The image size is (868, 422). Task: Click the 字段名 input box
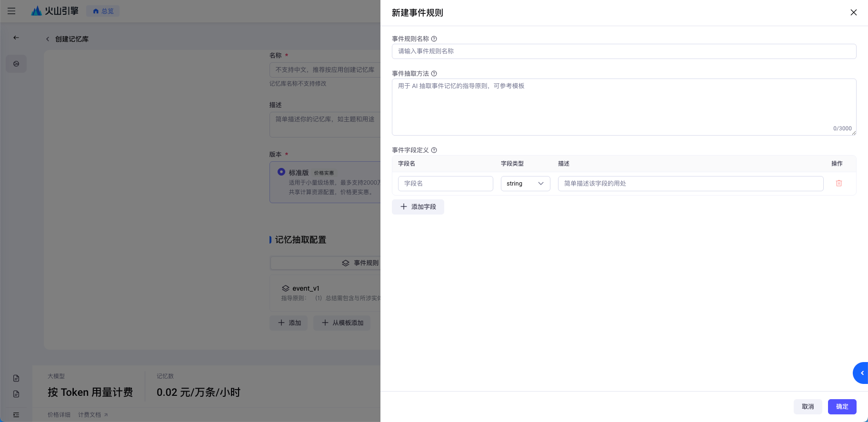point(445,184)
